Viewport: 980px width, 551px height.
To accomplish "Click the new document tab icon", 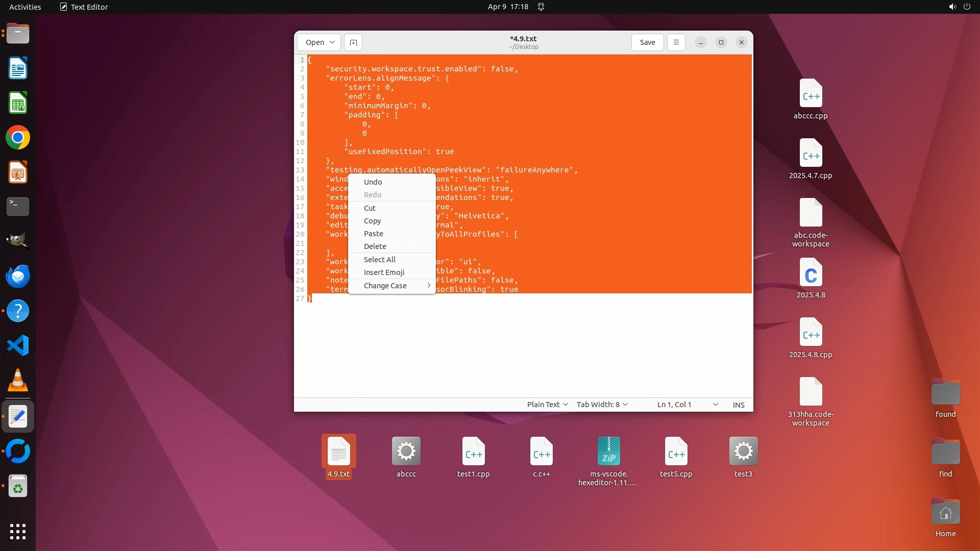I will click(353, 42).
